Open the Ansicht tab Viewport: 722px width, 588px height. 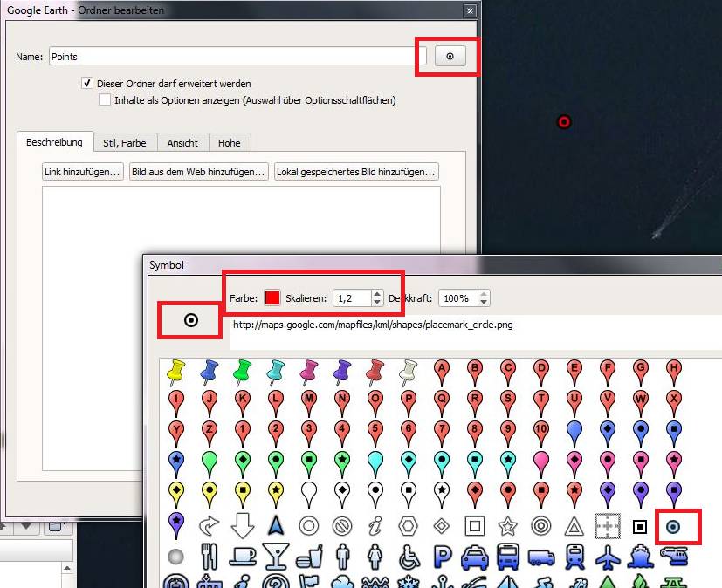[182, 142]
